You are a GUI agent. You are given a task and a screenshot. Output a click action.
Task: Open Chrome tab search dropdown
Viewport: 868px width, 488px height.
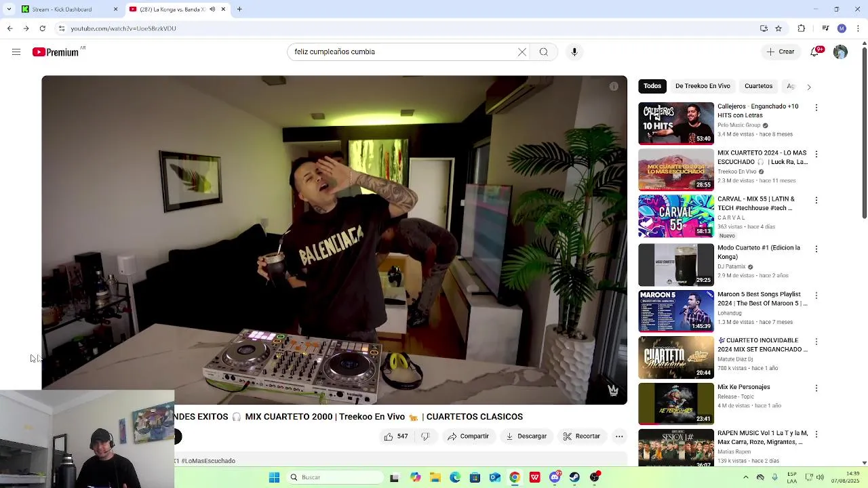[9, 9]
